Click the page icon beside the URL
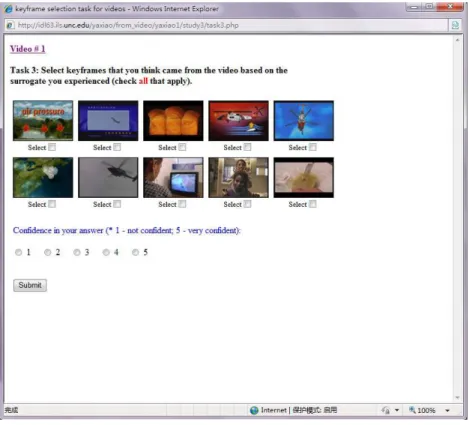 click(x=10, y=25)
